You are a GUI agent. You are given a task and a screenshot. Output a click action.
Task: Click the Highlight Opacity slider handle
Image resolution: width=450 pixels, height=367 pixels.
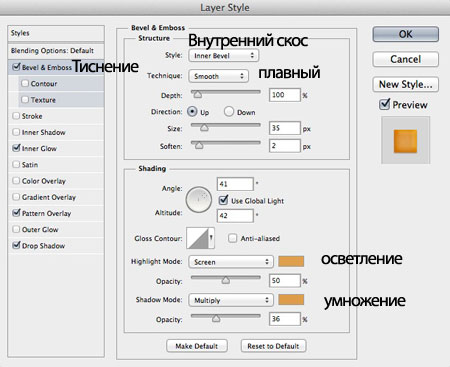[226, 280]
